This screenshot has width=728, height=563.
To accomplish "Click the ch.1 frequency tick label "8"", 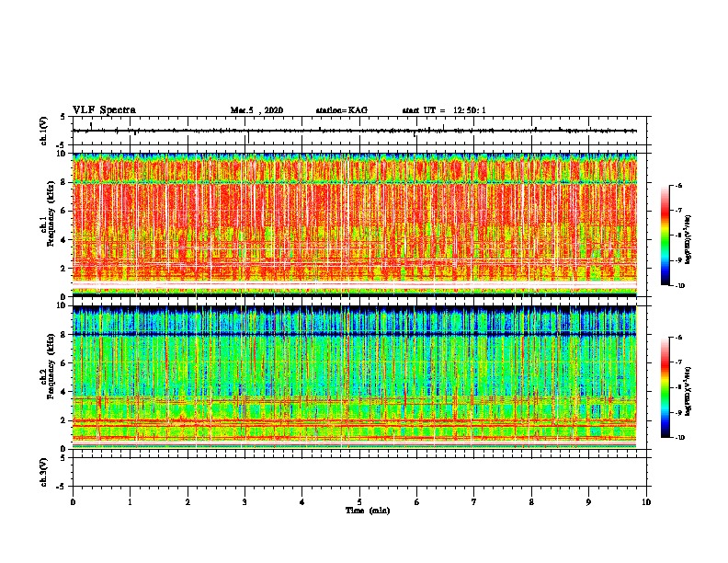I will pos(64,182).
